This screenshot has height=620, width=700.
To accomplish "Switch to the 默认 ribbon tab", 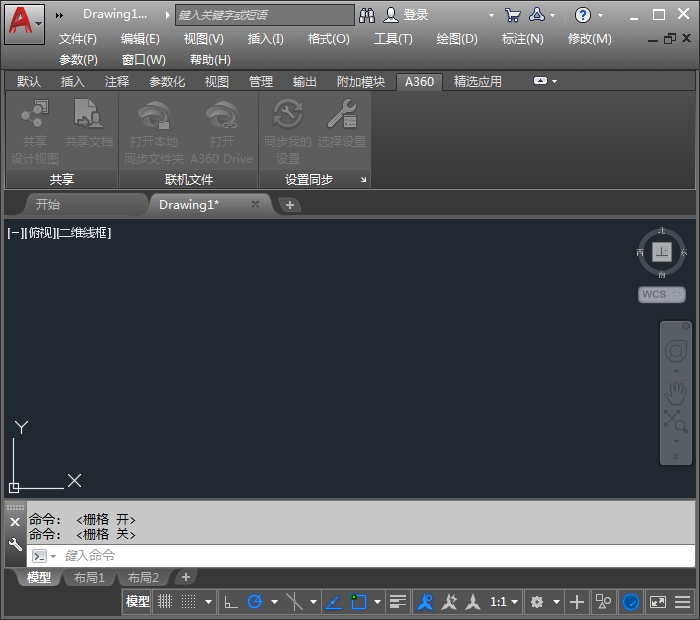I will (x=29, y=82).
